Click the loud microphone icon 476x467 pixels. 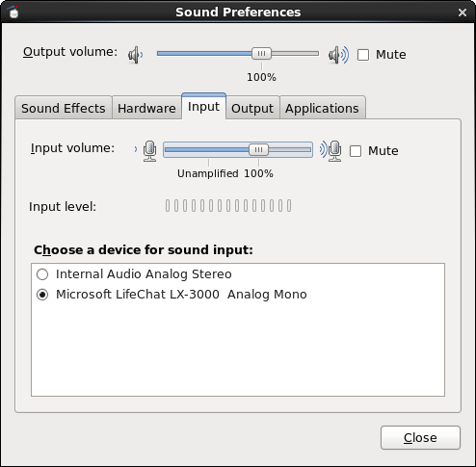(331, 150)
